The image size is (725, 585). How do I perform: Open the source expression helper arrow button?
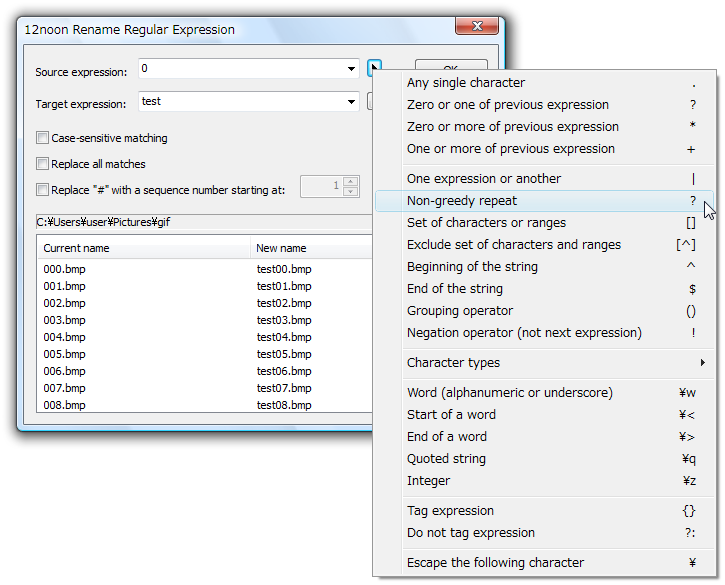pyautogui.click(x=373, y=69)
